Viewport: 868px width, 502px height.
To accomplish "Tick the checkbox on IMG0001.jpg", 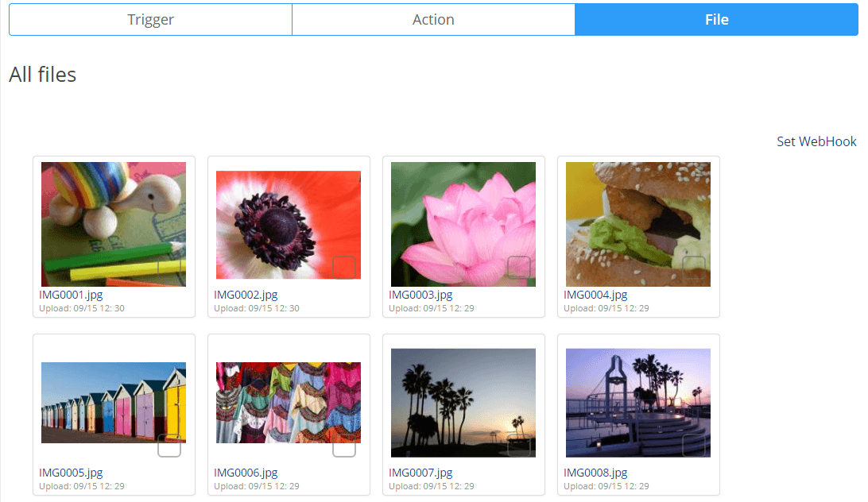I will 169,268.
